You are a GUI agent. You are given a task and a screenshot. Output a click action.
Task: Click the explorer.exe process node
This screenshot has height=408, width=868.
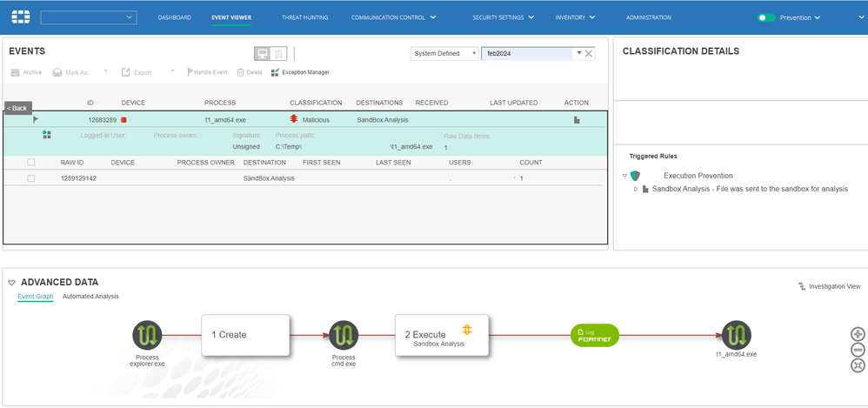(146, 335)
